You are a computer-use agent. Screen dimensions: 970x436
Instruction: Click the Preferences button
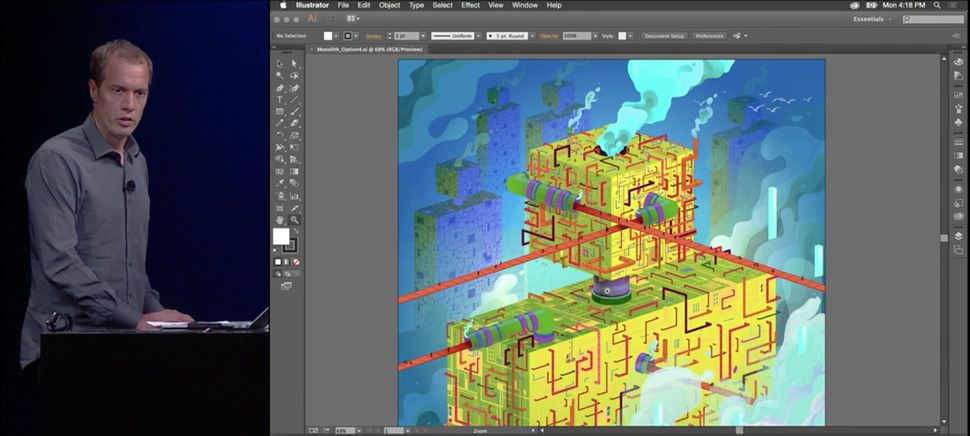click(x=710, y=36)
